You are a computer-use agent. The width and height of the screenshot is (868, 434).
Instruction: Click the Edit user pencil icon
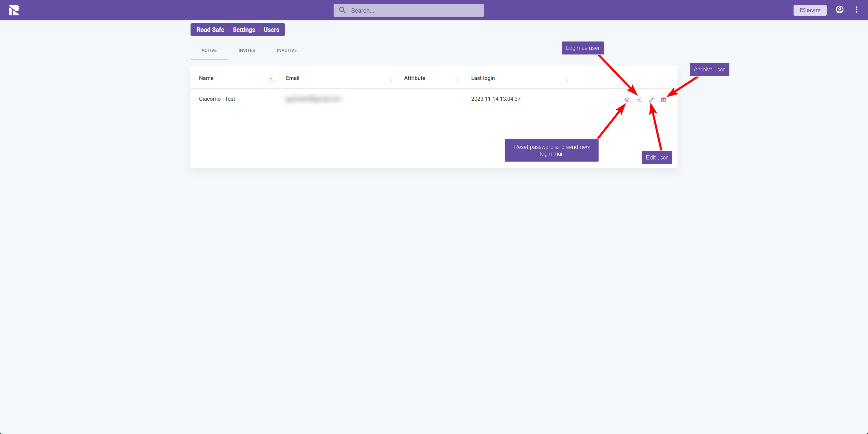tap(652, 99)
